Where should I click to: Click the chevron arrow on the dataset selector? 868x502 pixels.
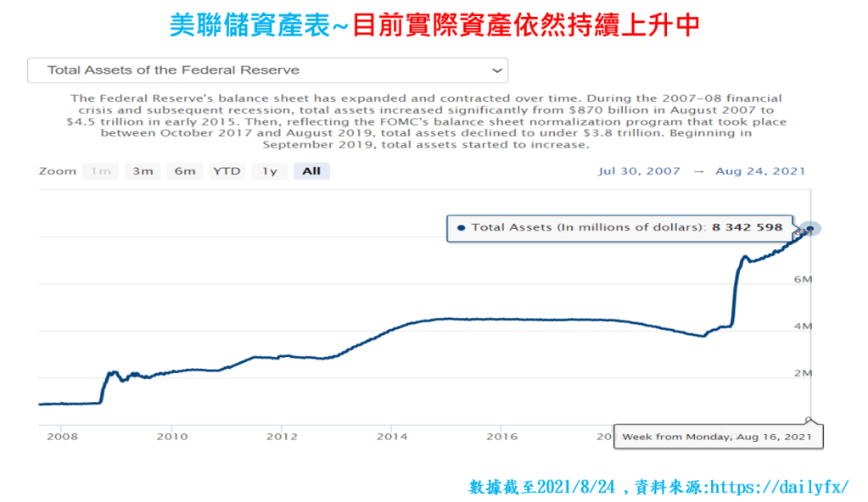pos(496,70)
